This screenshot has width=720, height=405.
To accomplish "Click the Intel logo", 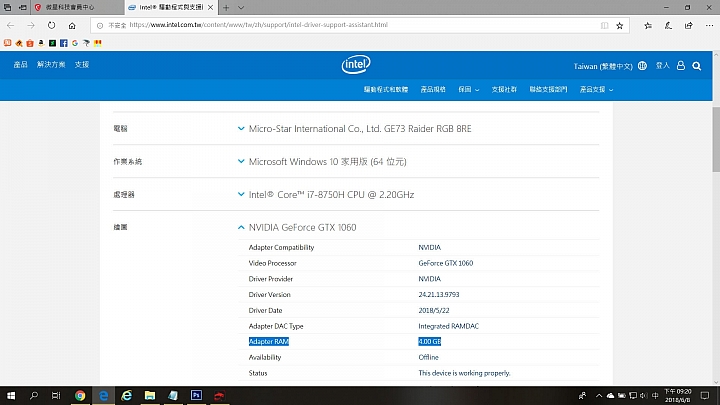I will click(356, 64).
